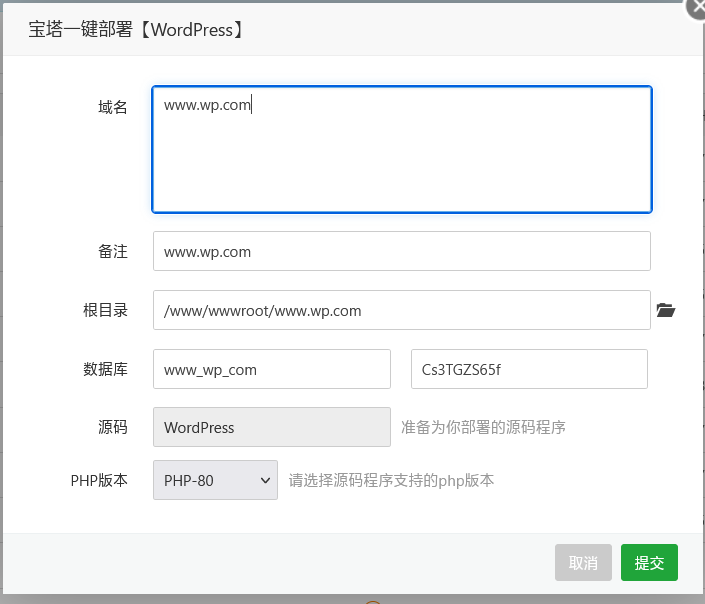Focus the 域名 domain text area
705x604 pixels.
tap(402, 149)
